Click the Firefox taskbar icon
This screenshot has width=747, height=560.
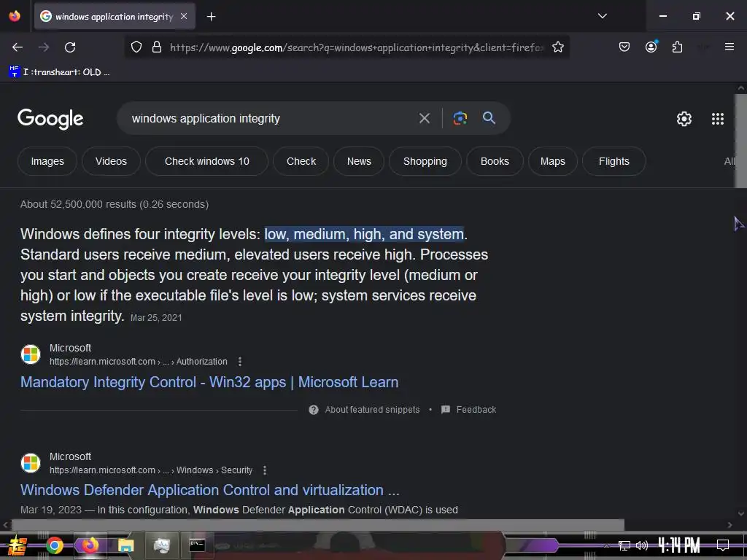pyautogui.click(x=90, y=545)
